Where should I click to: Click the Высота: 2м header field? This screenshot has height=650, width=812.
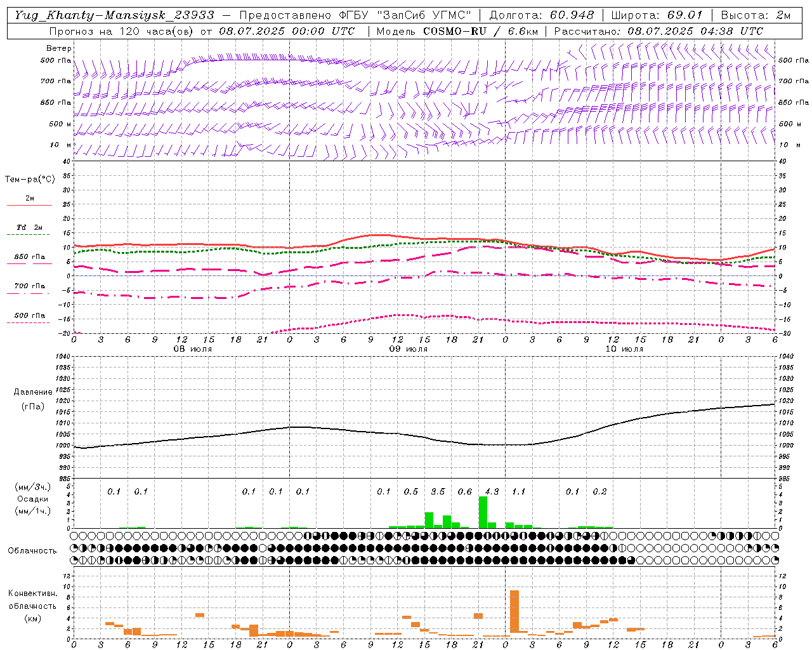point(756,15)
